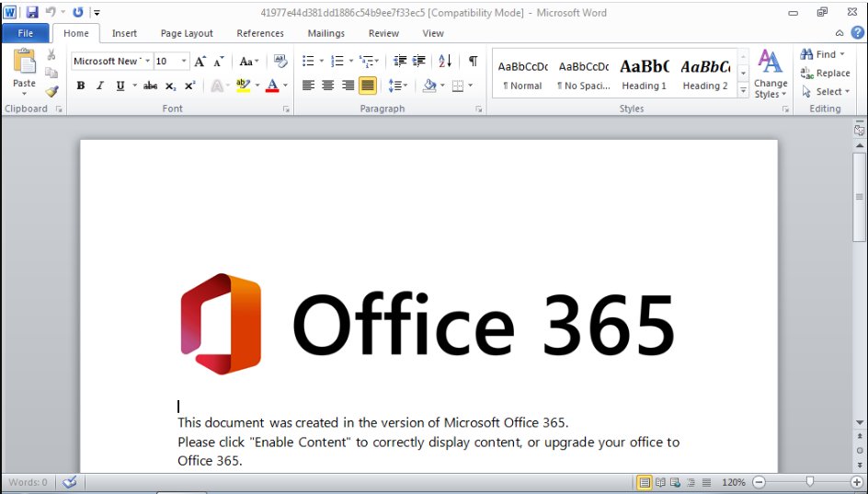
Task: Apply subscript formatting
Action: click(171, 86)
